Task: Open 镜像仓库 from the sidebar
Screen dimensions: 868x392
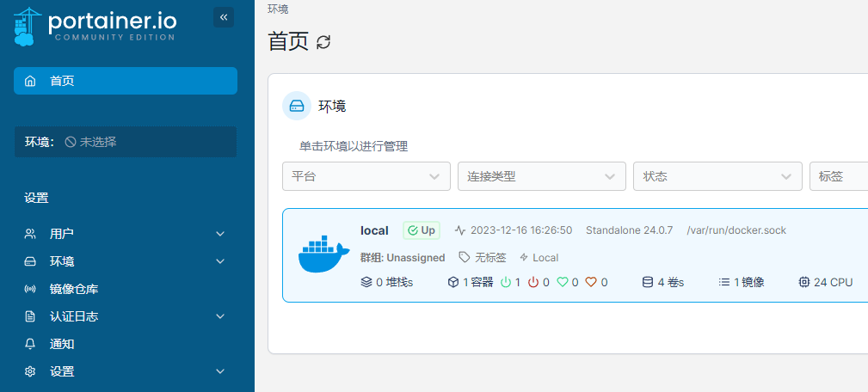Action: 74,289
